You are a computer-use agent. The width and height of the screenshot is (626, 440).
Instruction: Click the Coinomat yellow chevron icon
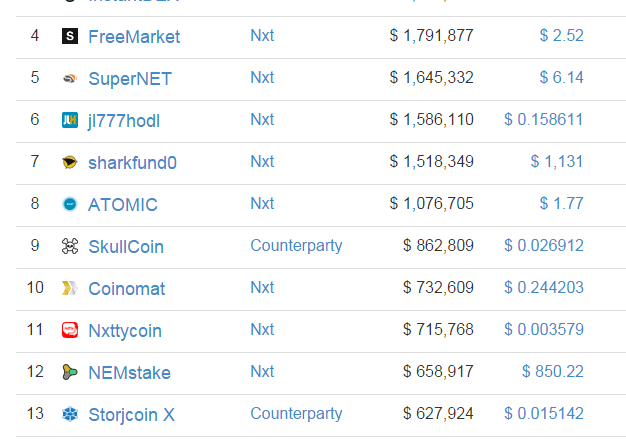[70, 288]
